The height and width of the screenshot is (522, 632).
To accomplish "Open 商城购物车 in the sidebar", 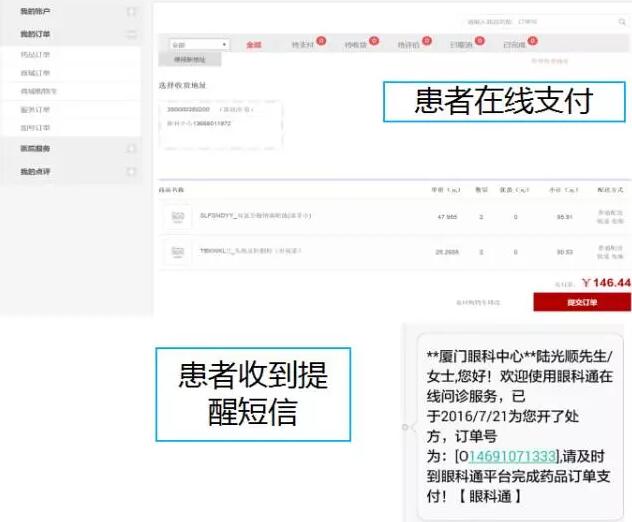I will [39, 91].
